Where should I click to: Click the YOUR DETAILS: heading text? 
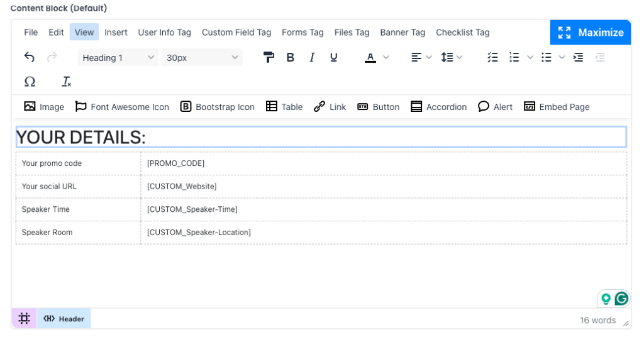pos(80,137)
